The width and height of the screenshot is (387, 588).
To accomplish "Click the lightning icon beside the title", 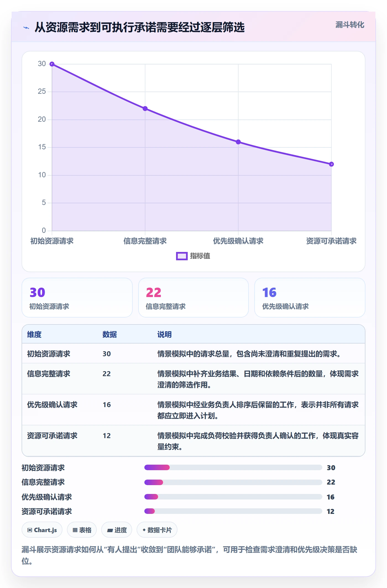I will 26,28.
